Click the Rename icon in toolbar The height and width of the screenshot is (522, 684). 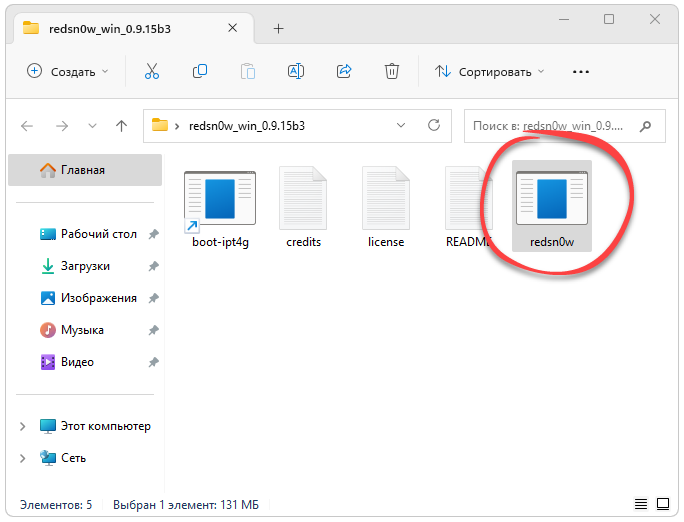(296, 71)
